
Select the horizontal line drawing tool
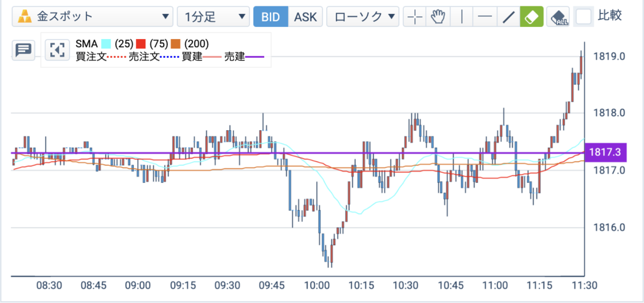pyautogui.click(x=486, y=17)
